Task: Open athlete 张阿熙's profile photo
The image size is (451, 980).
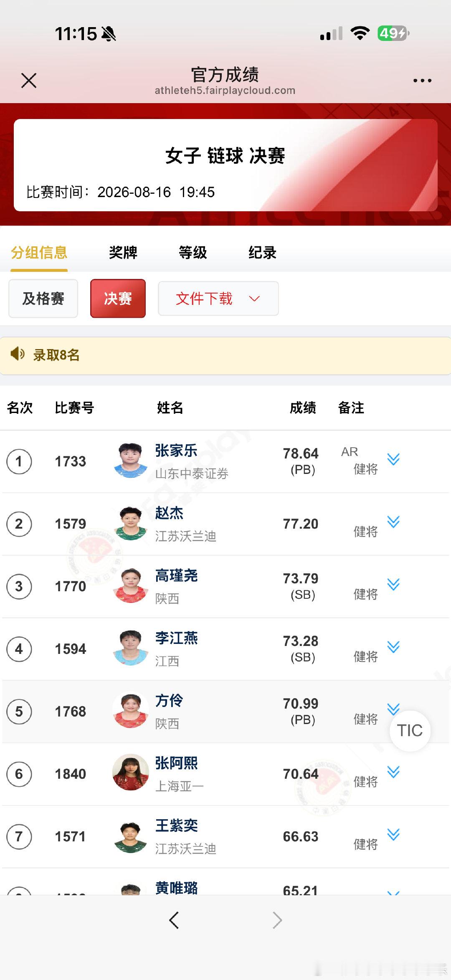Action: (x=131, y=772)
